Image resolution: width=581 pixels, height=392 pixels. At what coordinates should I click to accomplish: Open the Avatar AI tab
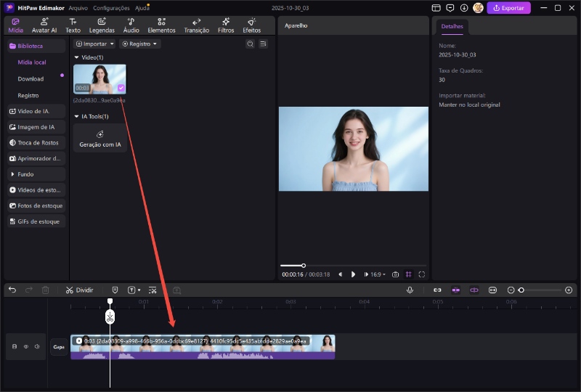44,25
